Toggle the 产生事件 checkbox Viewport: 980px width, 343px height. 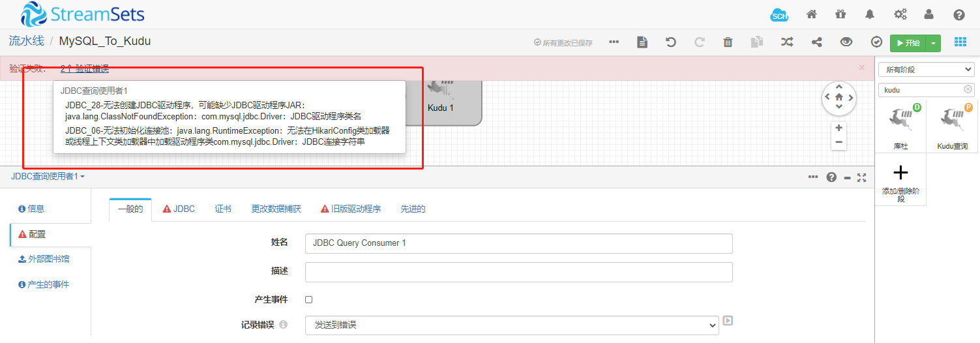coord(309,300)
